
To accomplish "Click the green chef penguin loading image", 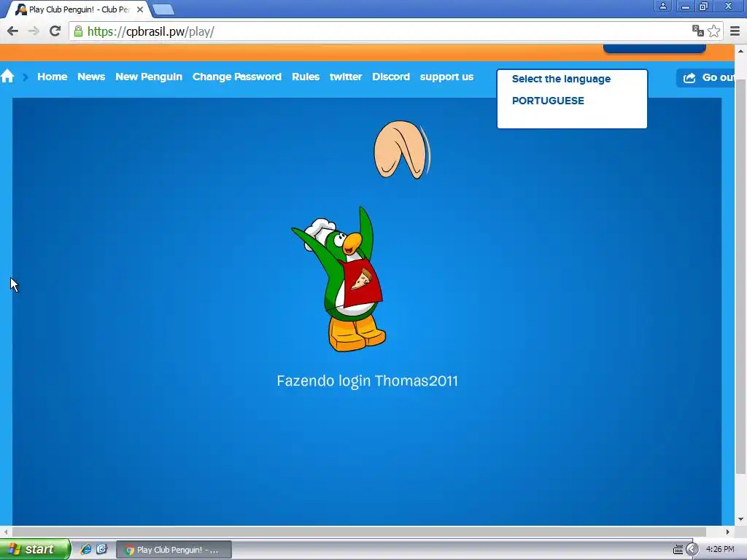I will [x=339, y=279].
